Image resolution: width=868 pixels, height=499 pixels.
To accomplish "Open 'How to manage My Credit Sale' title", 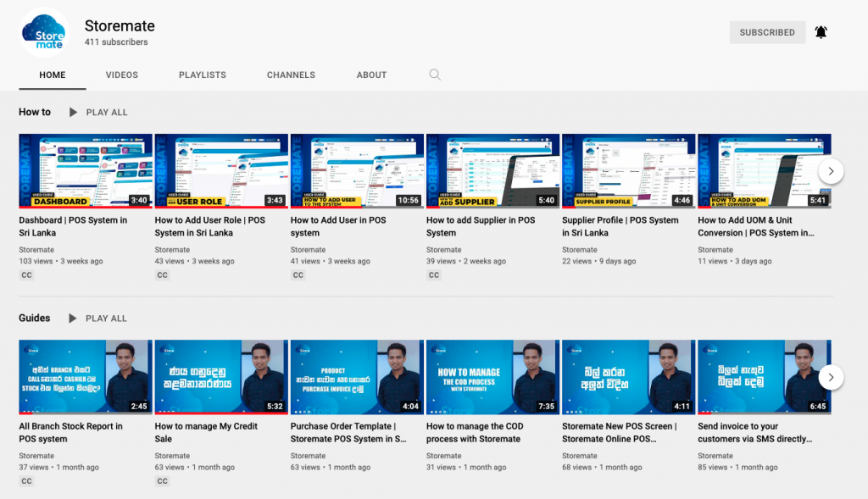I will click(x=205, y=432).
